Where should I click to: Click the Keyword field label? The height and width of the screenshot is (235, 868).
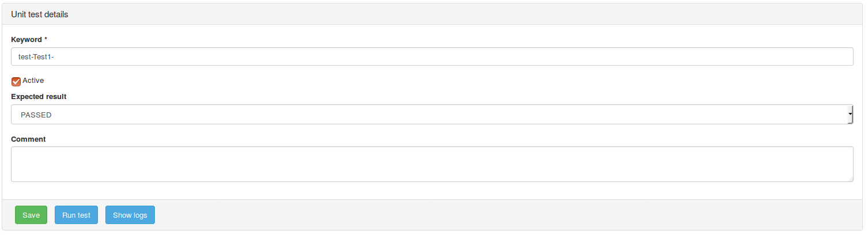26,40
